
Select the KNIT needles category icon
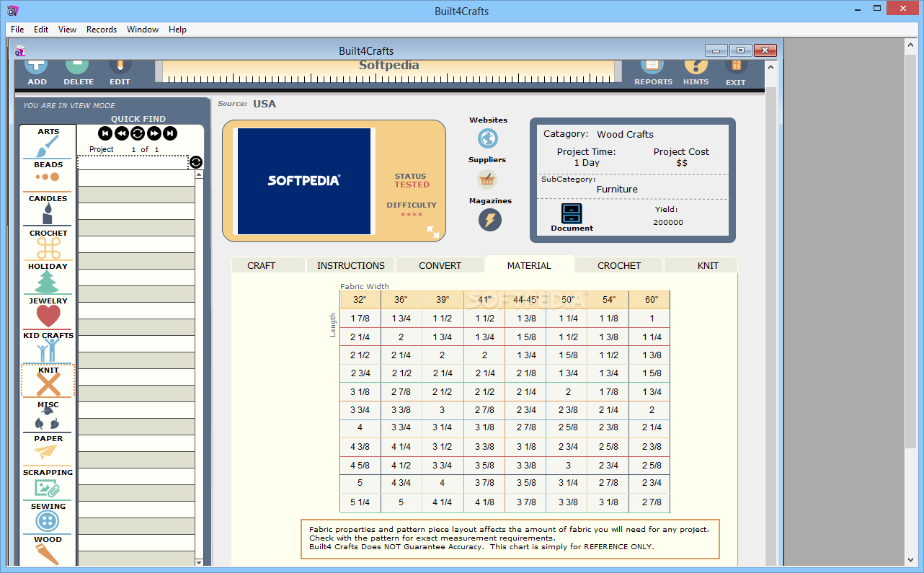(48, 385)
